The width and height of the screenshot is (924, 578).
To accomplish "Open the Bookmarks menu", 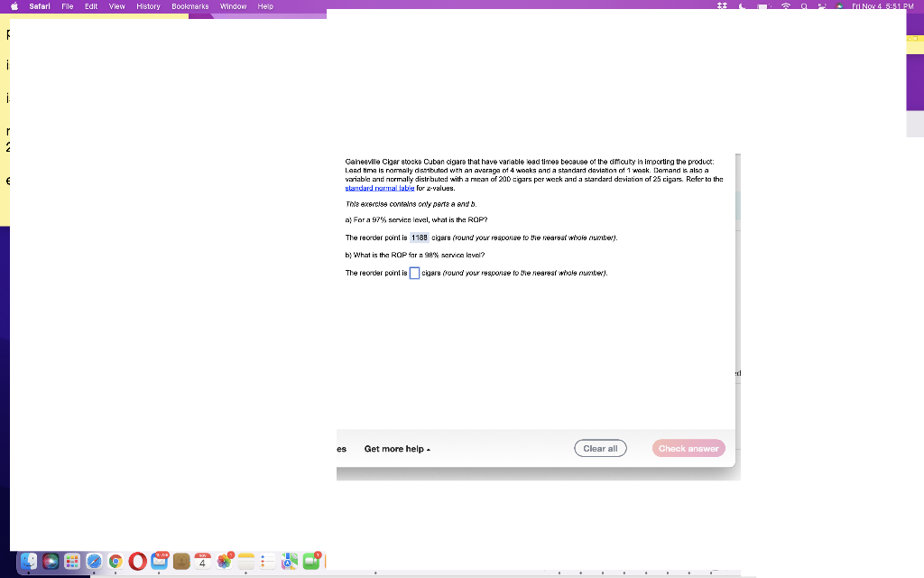I will (x=190, y=6).
